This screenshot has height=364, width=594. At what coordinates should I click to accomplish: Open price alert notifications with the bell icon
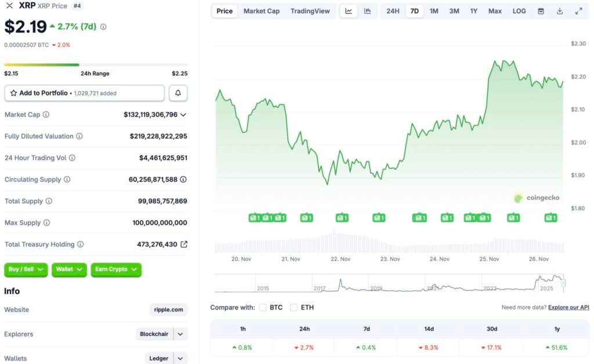point(178,93)
